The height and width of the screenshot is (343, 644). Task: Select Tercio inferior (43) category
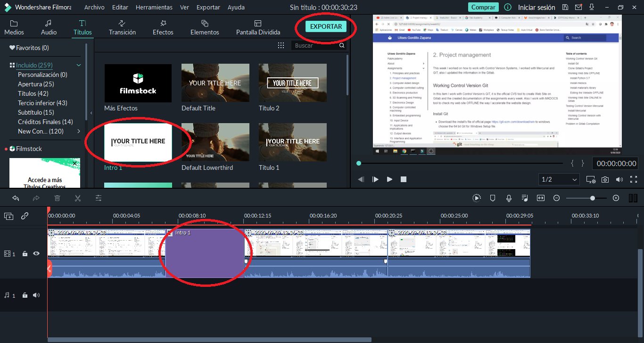pos(42,103)
